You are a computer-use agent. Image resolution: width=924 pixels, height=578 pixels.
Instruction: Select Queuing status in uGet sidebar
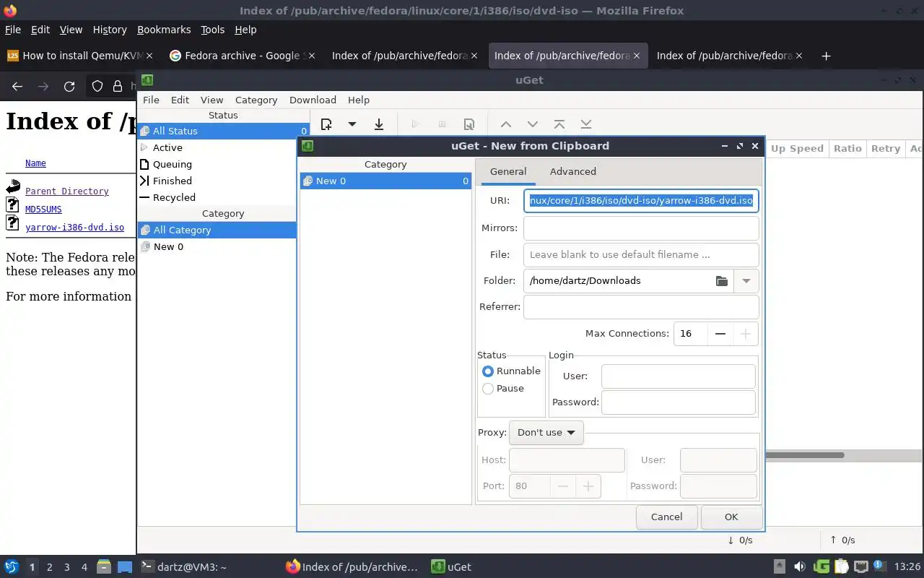coord(223,164)
